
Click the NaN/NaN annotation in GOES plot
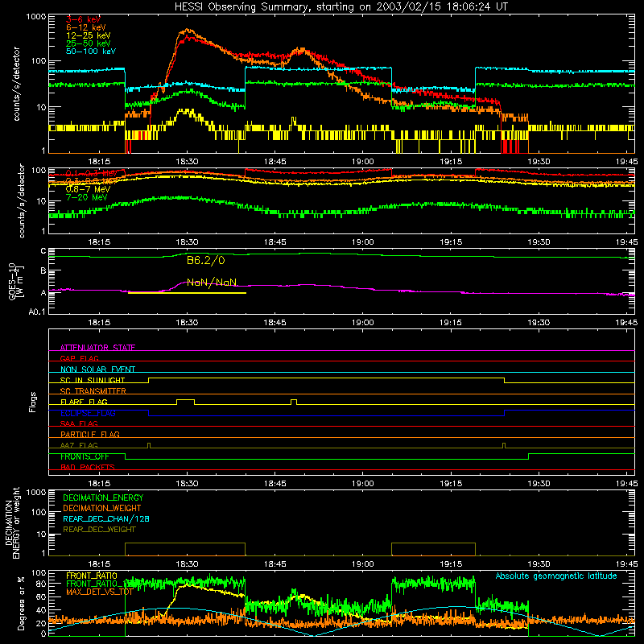tap(212, 283)
